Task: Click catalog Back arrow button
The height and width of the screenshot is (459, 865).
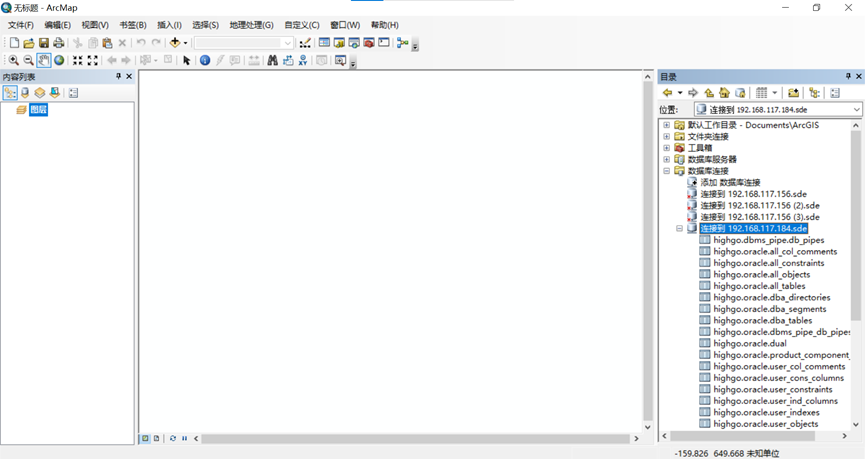Action: [x=668, y=93]
